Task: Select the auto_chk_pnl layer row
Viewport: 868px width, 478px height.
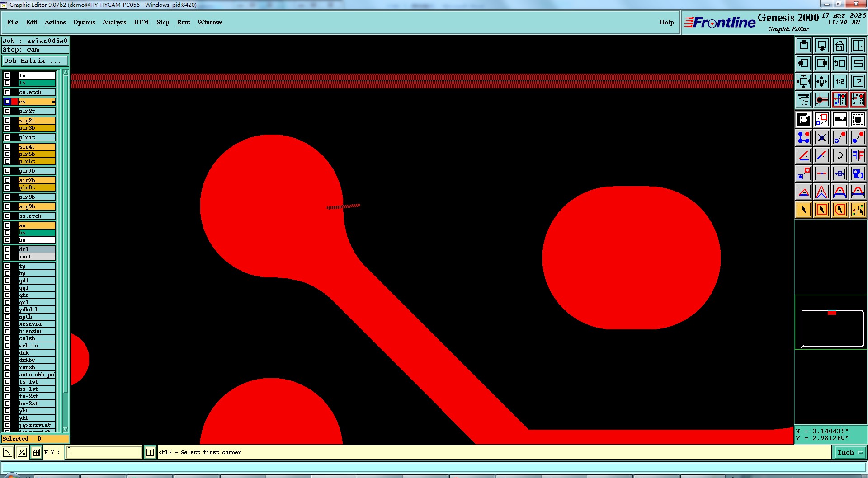Action: 37,375
